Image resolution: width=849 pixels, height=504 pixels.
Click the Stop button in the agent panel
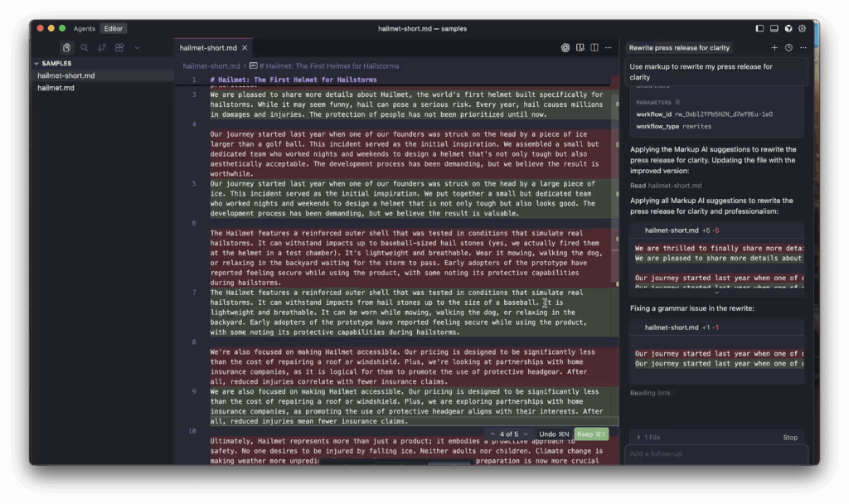pyautogui.click(x=789, y=437)
